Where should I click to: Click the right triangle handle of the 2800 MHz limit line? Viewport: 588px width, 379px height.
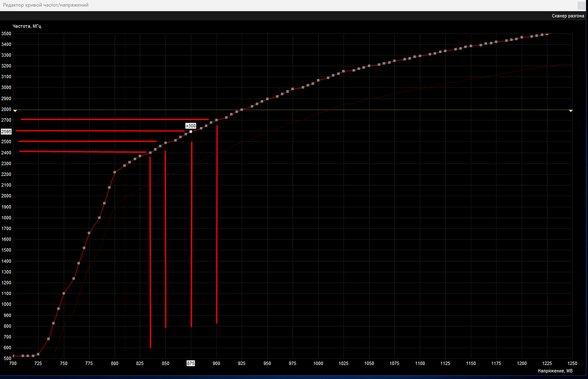(x=571, y=110)
